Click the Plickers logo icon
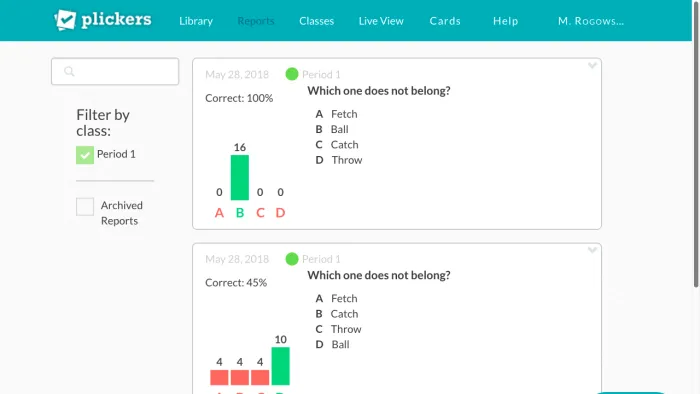 [x=65, y=20]
